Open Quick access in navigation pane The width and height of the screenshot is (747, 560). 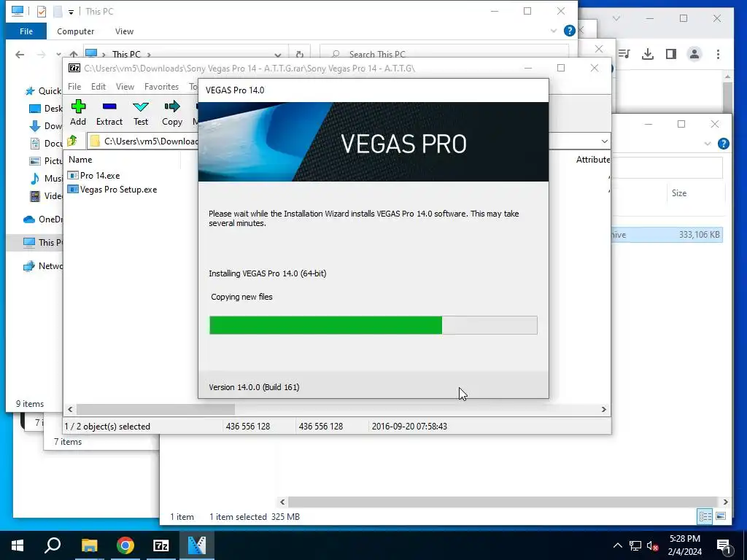44,91
